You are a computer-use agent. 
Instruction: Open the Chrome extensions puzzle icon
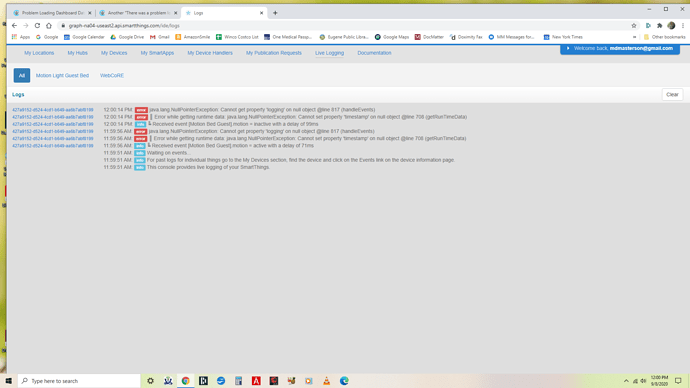659,26
